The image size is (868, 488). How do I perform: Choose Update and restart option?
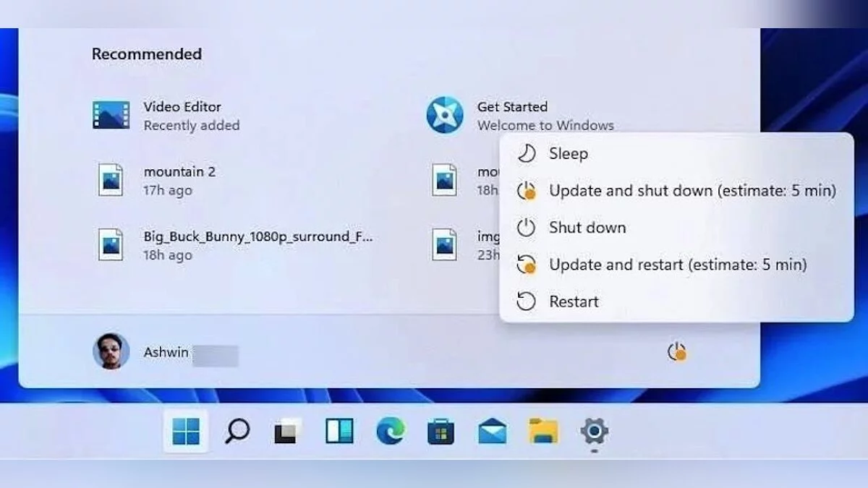[676, 265]
